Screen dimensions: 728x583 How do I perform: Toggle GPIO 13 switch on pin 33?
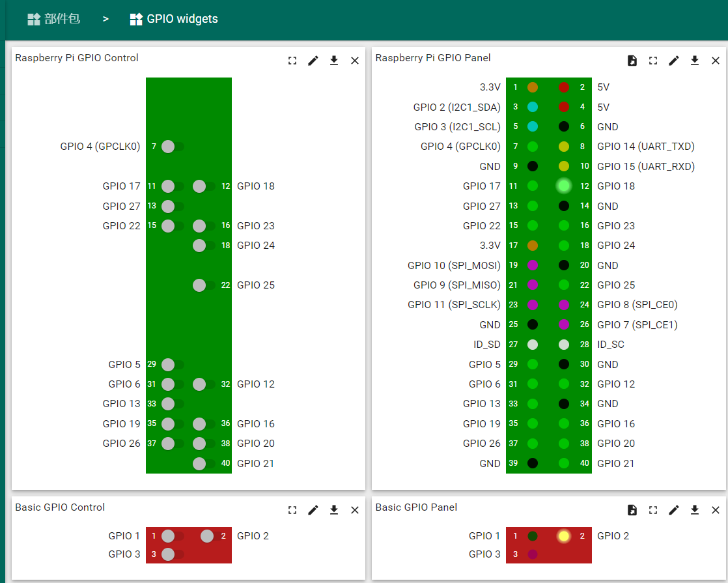click(x=173, y=404)
